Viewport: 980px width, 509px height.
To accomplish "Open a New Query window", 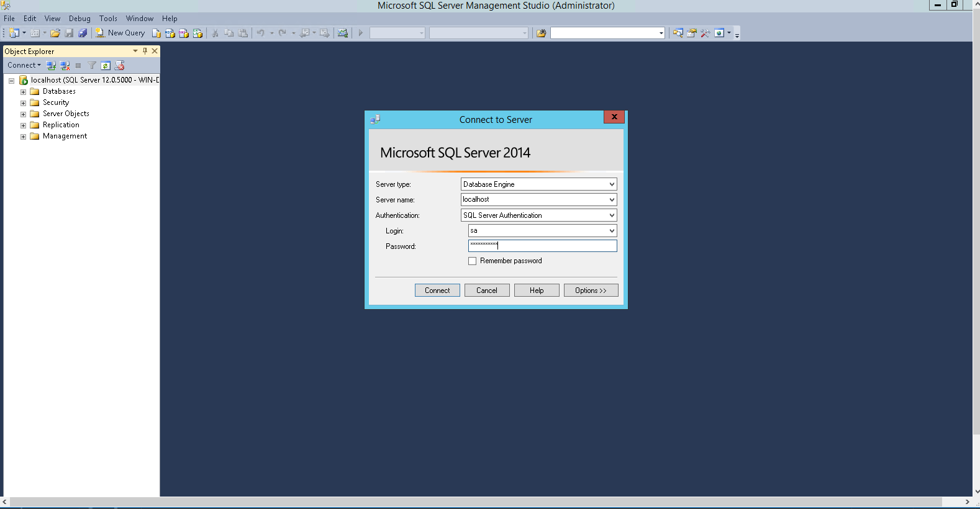I will click(x=120, y=33).
